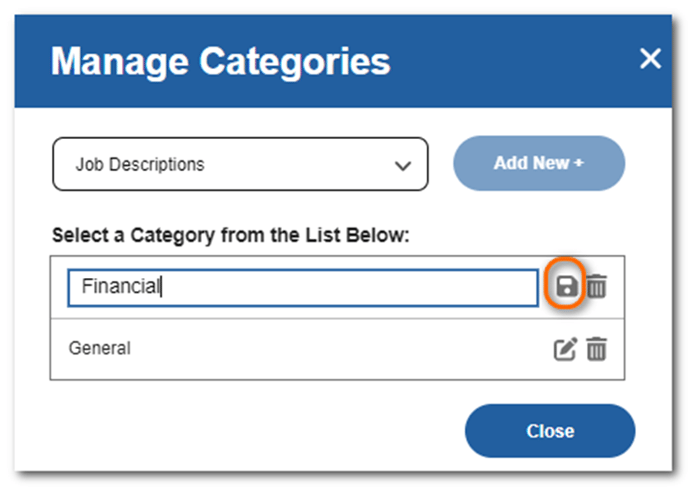688x487 pixels.
Task: Edit the General category name
Action: point(565,349)
